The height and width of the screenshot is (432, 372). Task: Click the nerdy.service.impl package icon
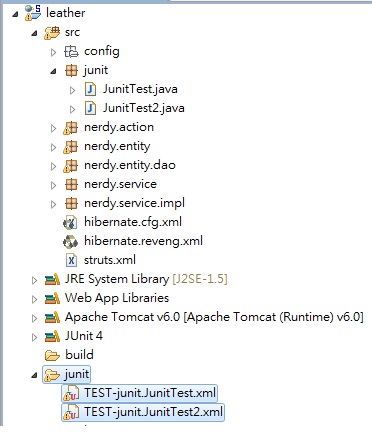71,203
